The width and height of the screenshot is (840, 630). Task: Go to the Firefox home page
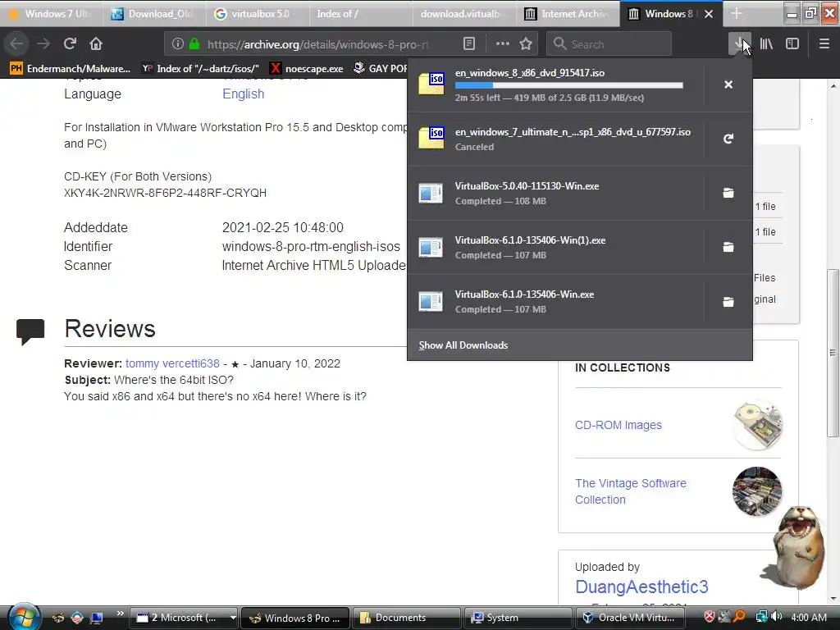(96, 44)
